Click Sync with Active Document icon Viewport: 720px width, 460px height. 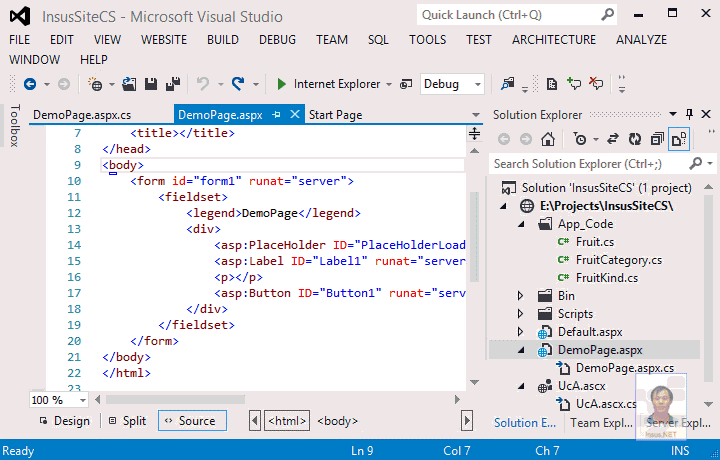(613, 139)
